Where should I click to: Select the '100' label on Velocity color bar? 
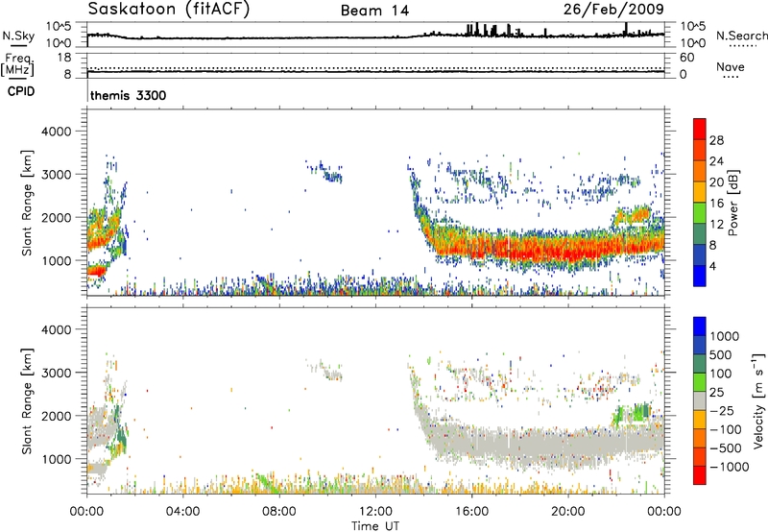pos(721,374)
